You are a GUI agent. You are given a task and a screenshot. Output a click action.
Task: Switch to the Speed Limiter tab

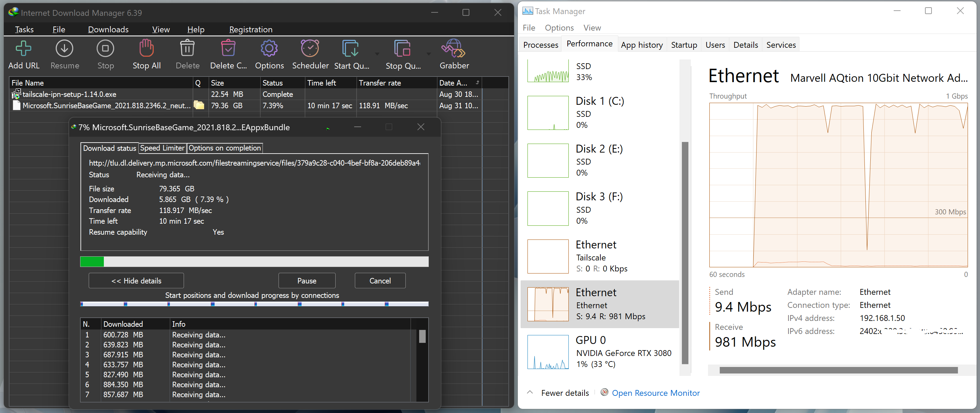point(162,148)
